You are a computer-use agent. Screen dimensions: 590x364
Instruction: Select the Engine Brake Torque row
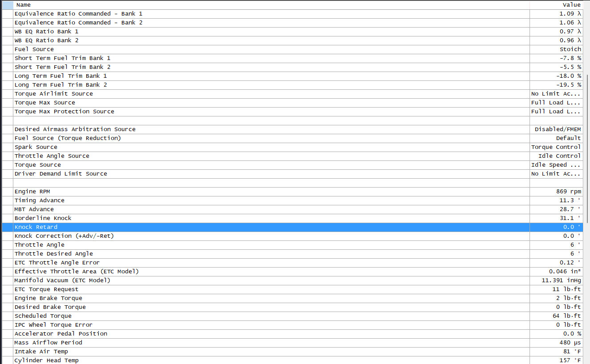293,298
